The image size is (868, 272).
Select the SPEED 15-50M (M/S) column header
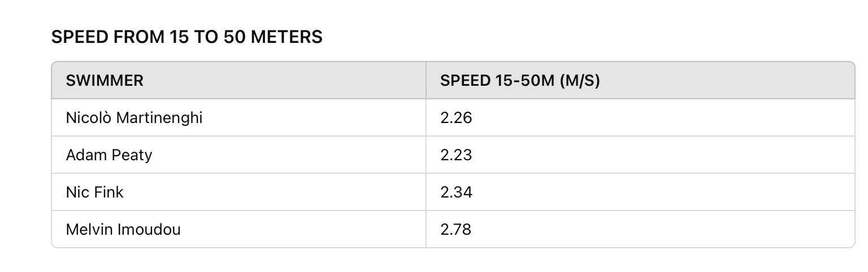click(640, 80)
